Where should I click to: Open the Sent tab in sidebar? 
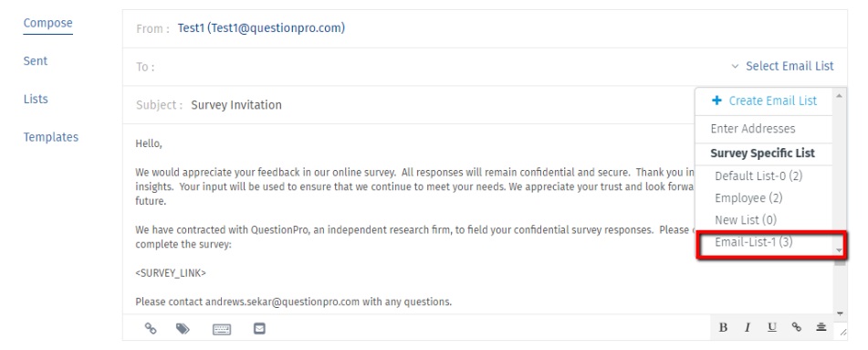coord(36,61)
